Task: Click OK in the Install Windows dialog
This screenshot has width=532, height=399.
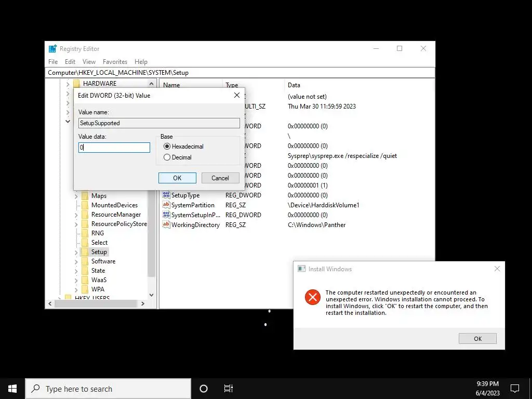Action: pyautogui.click(x=477, y=339)
